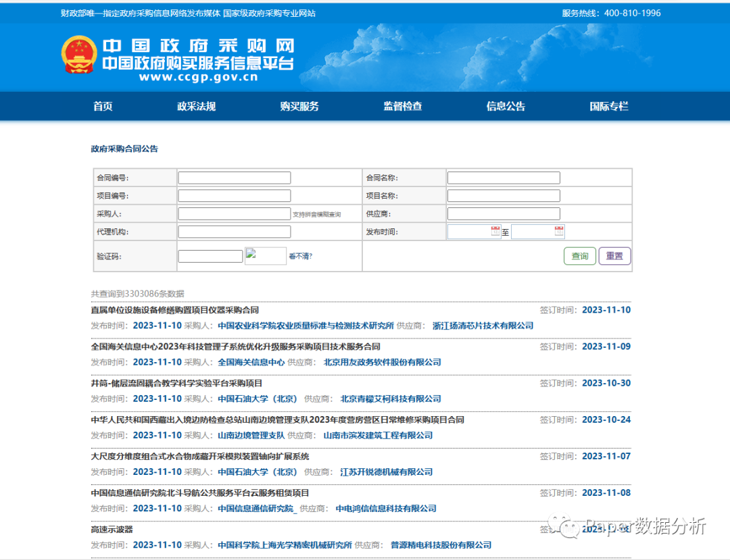Click supplier 浙江扬清芯片技术有限公司
Screen dimensions: 730x560
(x=483, y=326)
